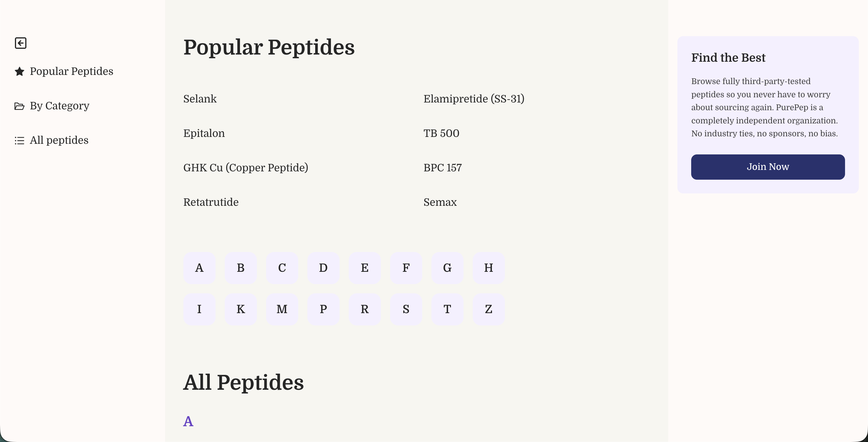
Task: Select the BPC 157 peptide
Action: (x=442, y=167)
